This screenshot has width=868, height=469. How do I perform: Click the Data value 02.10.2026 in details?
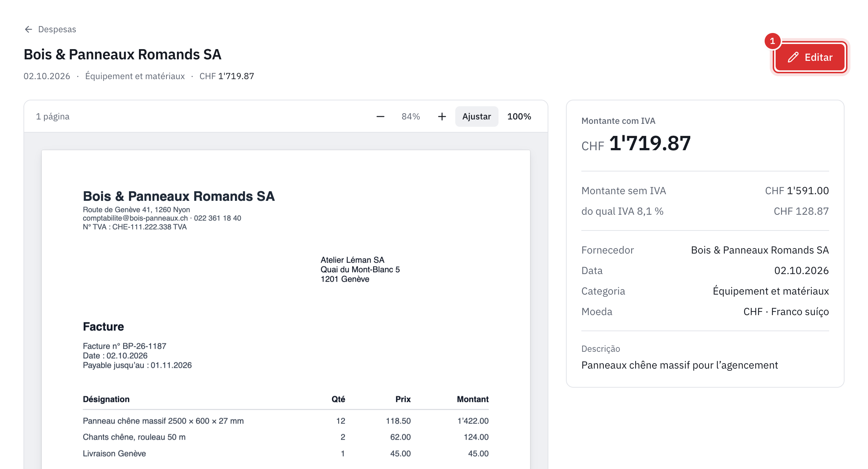tap(802, 270)
